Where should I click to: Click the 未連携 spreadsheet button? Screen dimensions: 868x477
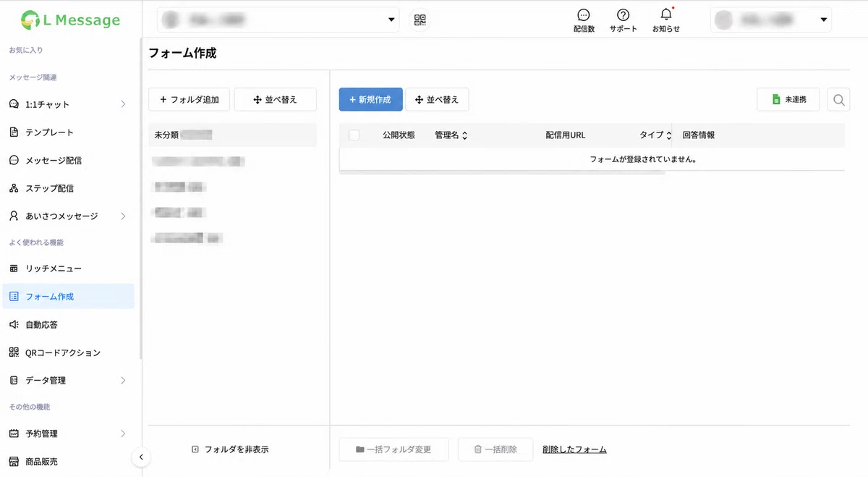point(788,100)
